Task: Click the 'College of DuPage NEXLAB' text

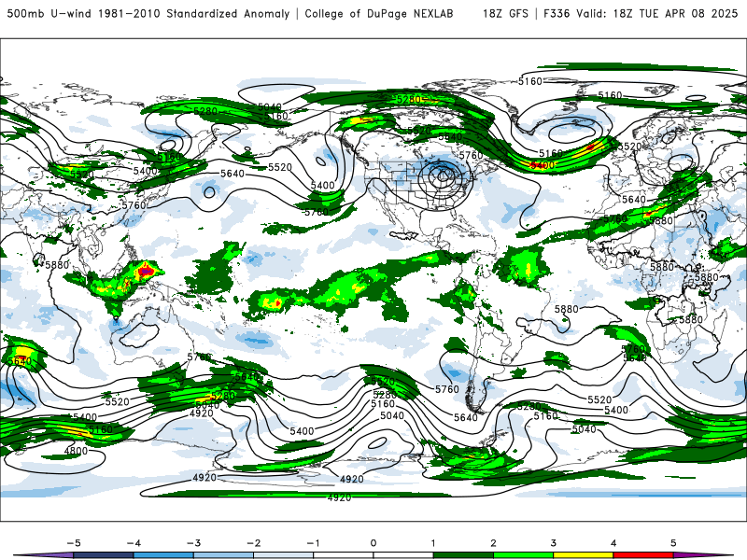Action: pos(379,14)
